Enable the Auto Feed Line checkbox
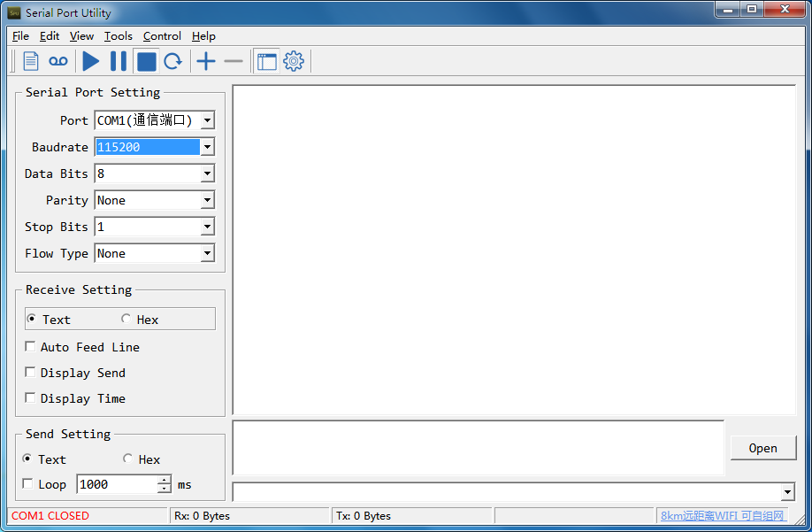Viewport: 812px width, 532px height. (30, 347)
